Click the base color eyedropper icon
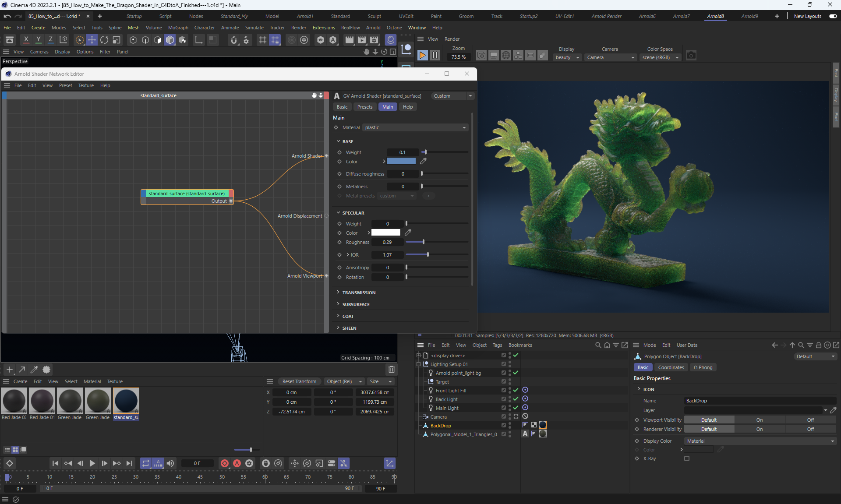Viewport: 841px width, 504px height. 423,162
